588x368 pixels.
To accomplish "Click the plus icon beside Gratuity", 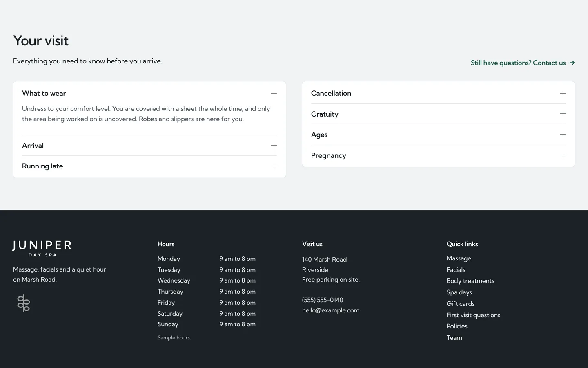I will coord(563,114).
